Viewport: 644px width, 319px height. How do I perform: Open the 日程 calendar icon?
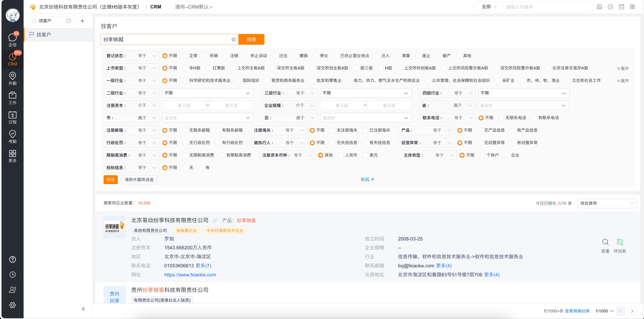[12, 118]
